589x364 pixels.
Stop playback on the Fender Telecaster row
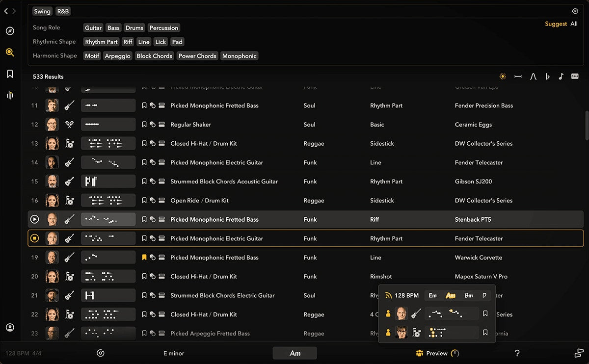34,238
